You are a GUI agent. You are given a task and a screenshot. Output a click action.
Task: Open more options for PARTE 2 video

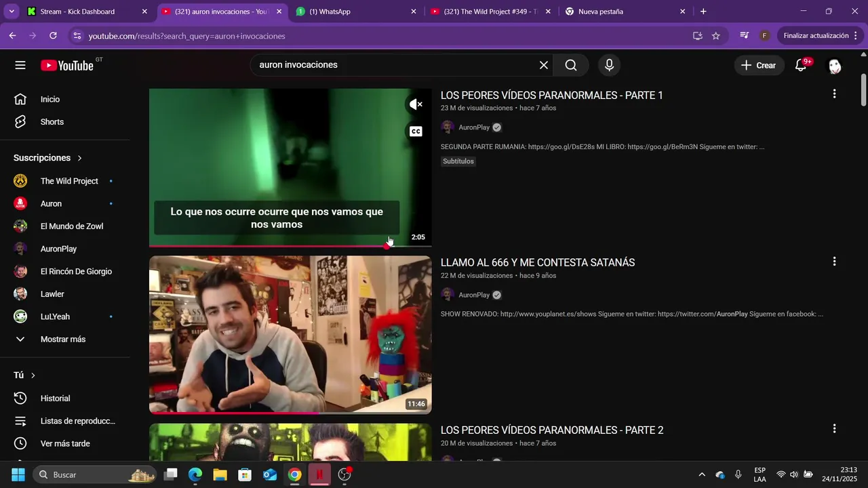(834, 429)
